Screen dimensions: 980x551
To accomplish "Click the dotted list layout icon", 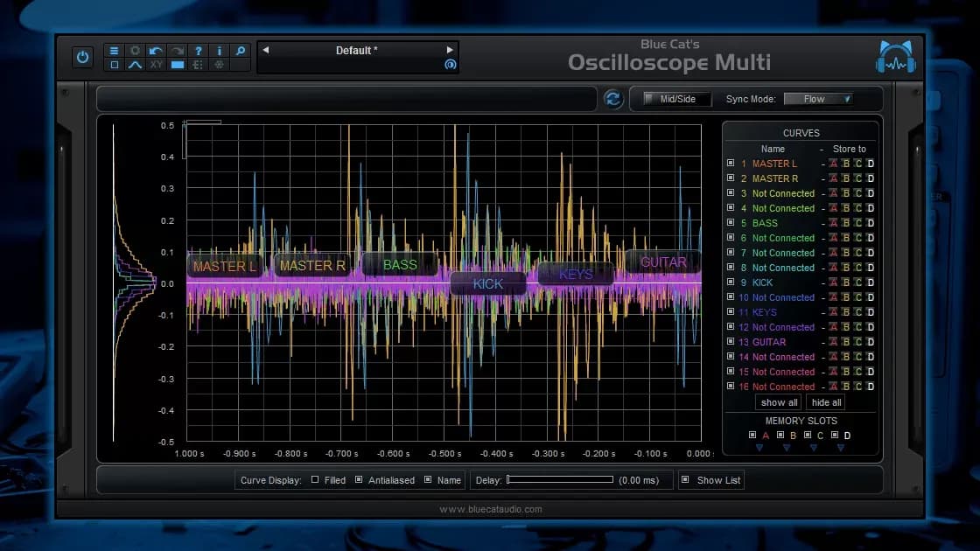I will point(198,65).
